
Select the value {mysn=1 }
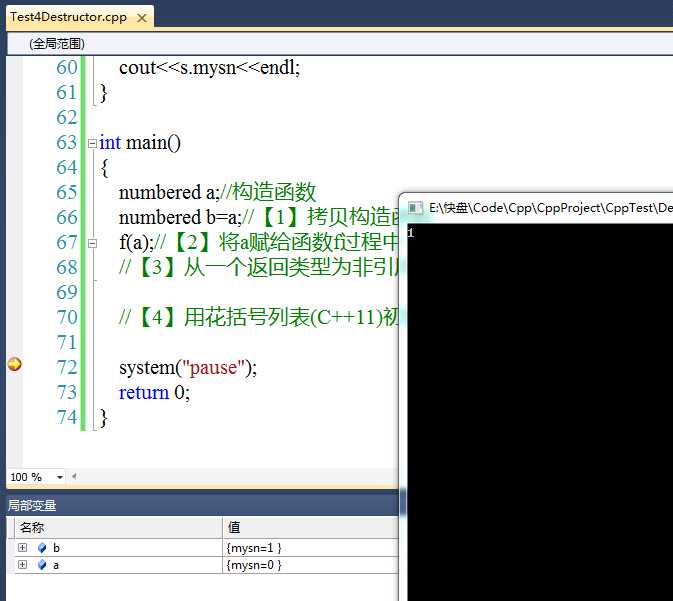[254, 548]
